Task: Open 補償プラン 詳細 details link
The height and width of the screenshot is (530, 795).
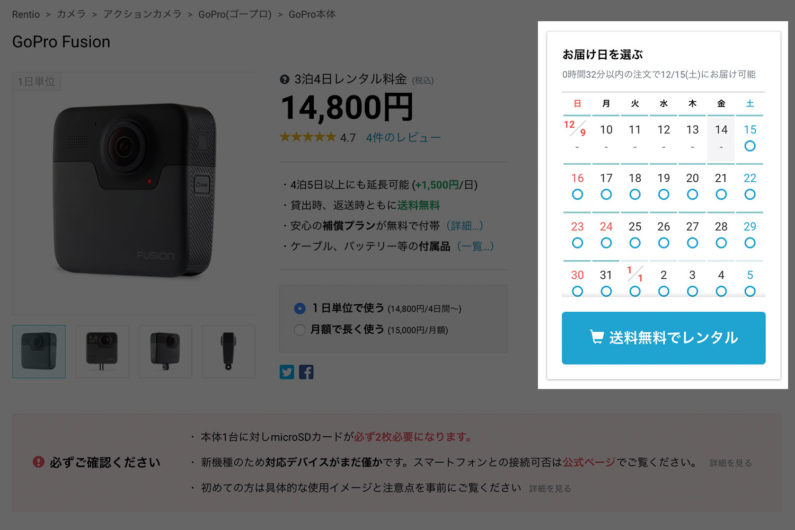Action: click(464, 226)
